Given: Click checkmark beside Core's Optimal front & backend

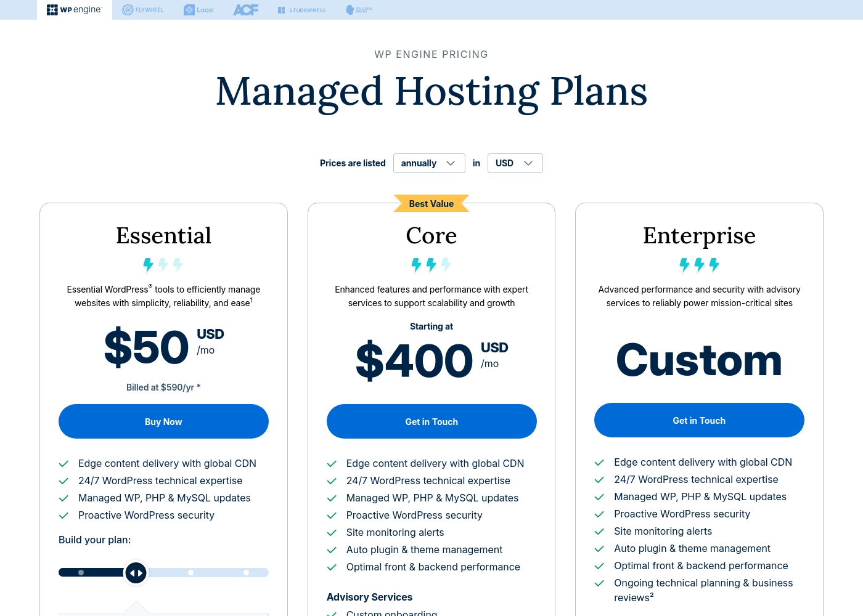Looking at the screenshot, I should tap(332, 567).
